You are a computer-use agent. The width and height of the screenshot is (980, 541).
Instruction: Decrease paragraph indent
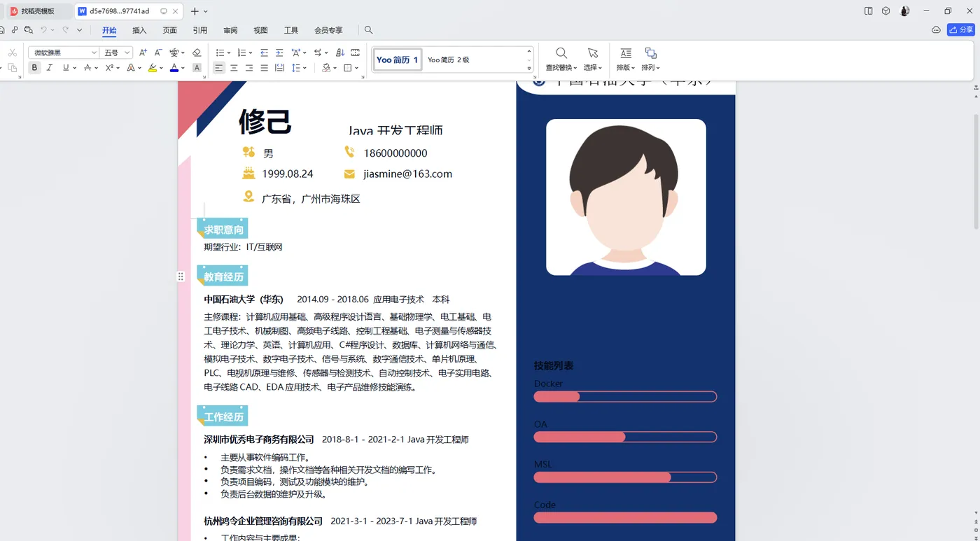pyautogui.click(x=264, y=52)
